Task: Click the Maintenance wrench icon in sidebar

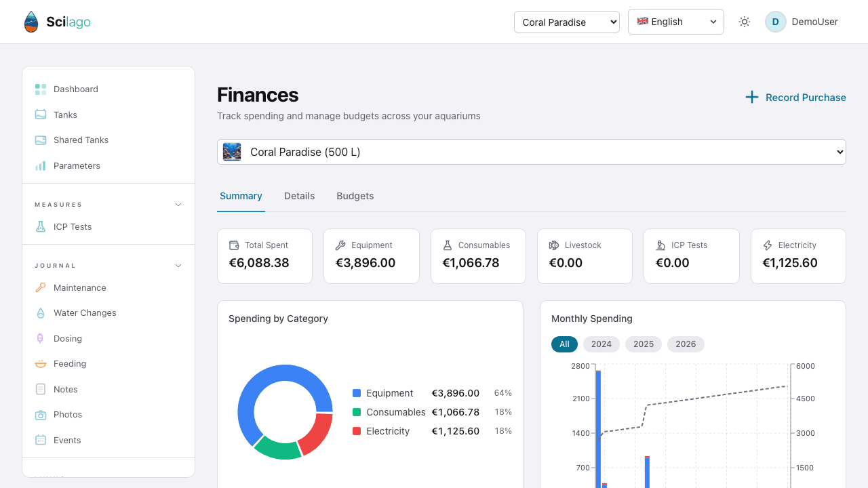Action: (41, 287)
